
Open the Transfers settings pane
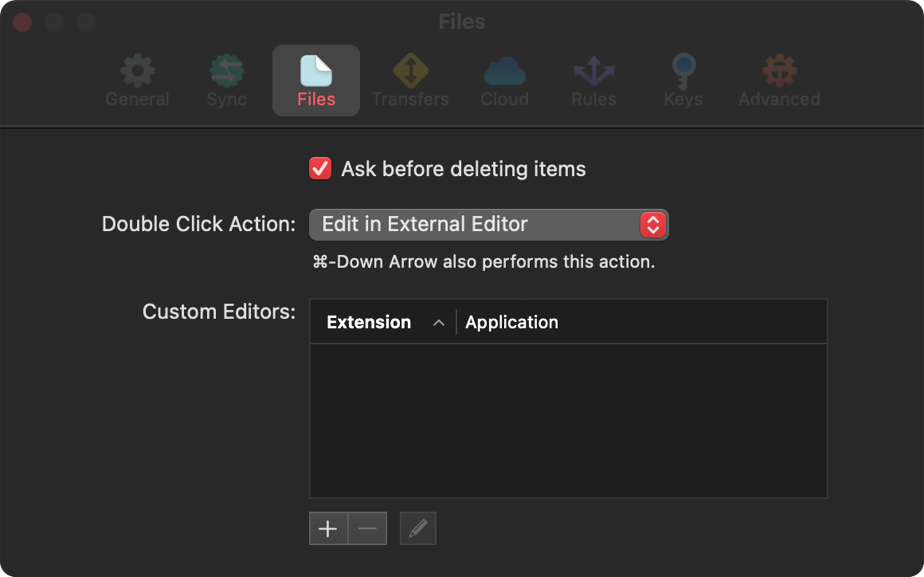(x=410, y=80)
